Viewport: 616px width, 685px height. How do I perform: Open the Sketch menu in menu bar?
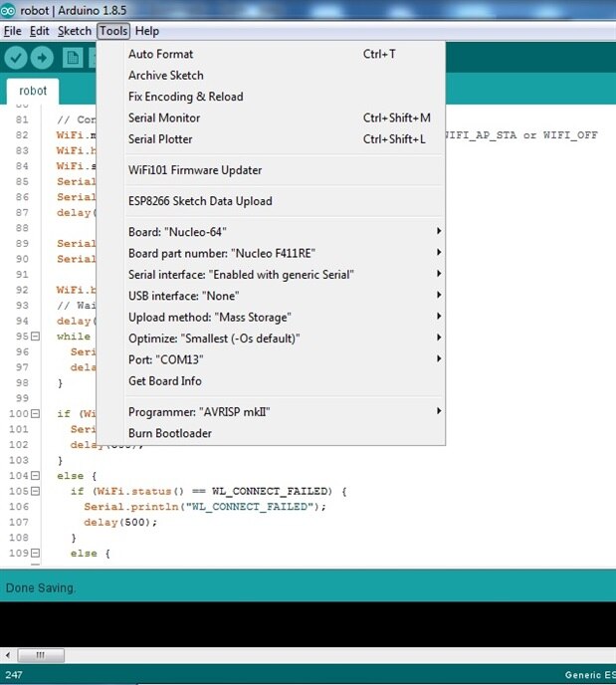75,32
